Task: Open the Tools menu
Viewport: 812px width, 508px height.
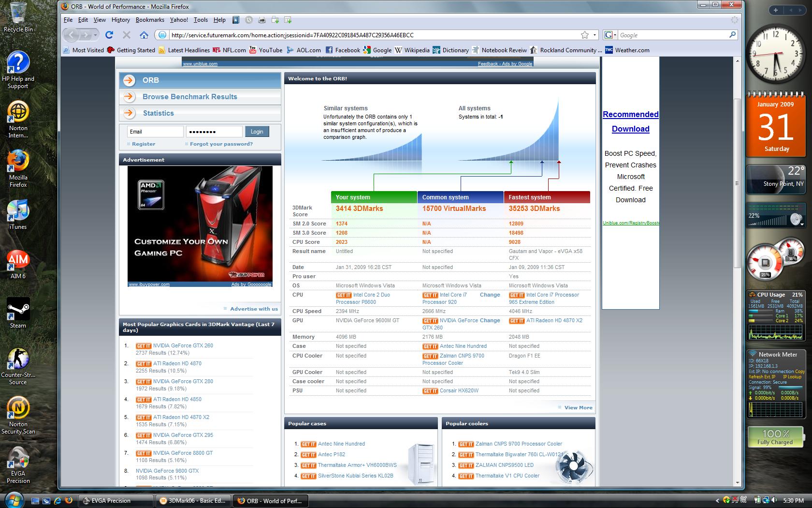Action: pos(201,20)
